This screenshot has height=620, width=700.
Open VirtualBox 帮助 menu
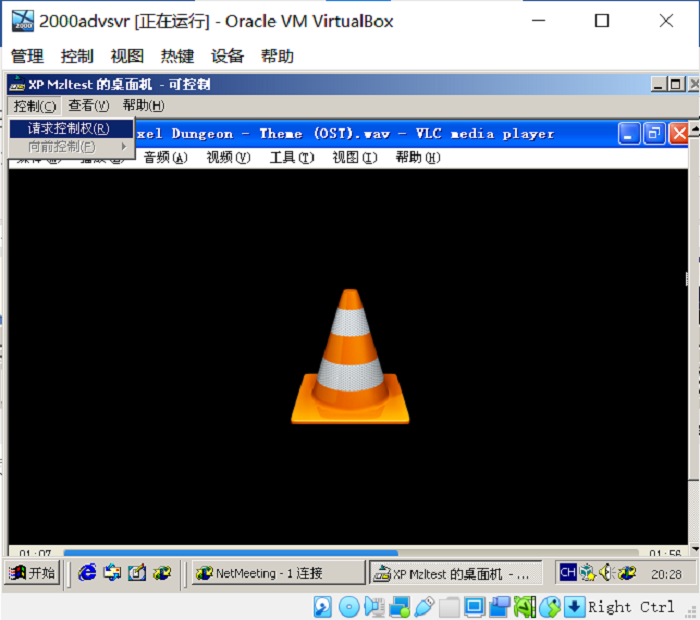coord(277,56)
